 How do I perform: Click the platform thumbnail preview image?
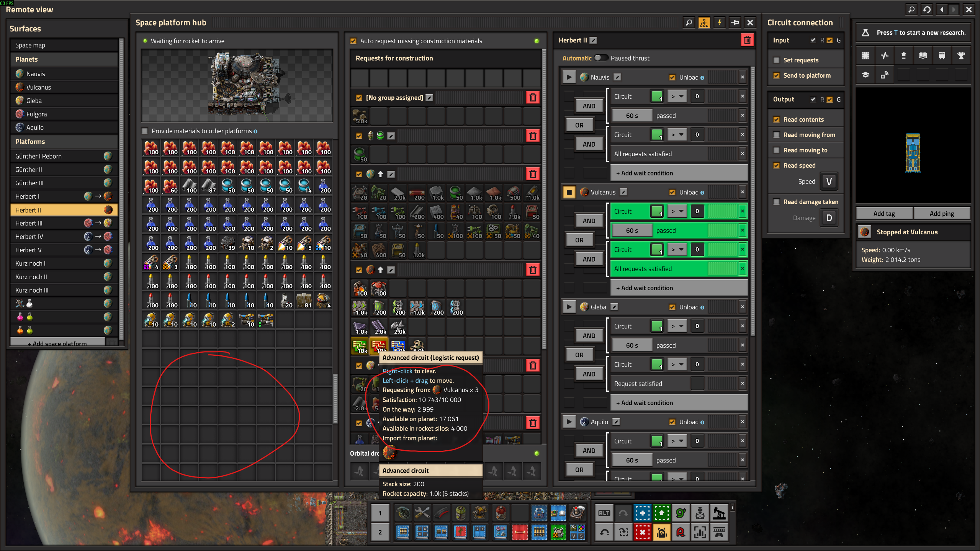tap(237, 85)
